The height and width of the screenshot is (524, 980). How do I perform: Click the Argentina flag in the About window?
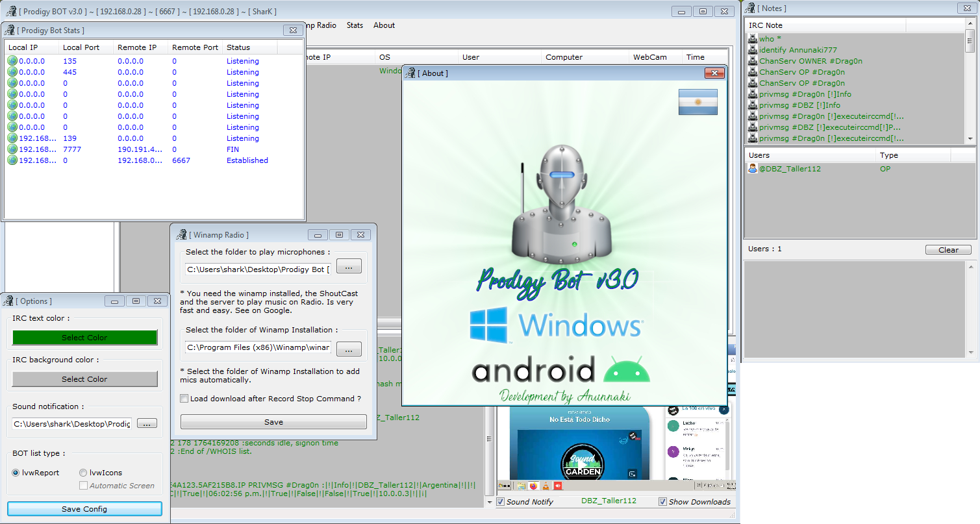click(697, 102)
